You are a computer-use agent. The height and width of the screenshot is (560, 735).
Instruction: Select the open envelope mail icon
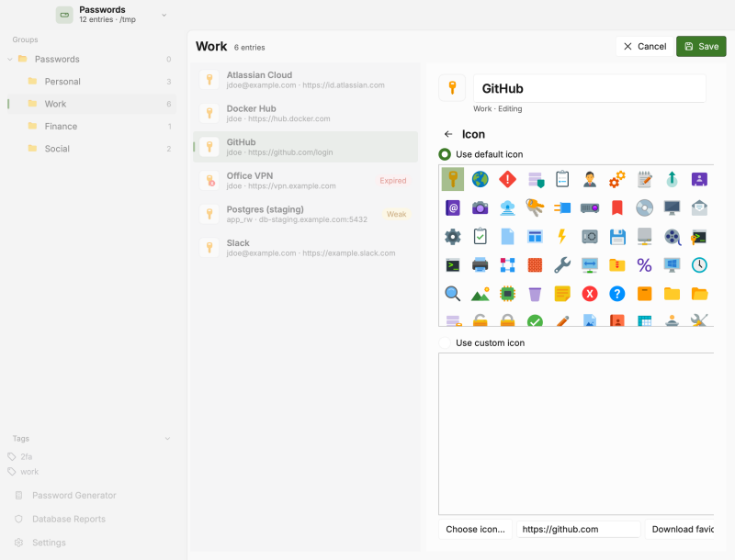(x=699, y=207)
